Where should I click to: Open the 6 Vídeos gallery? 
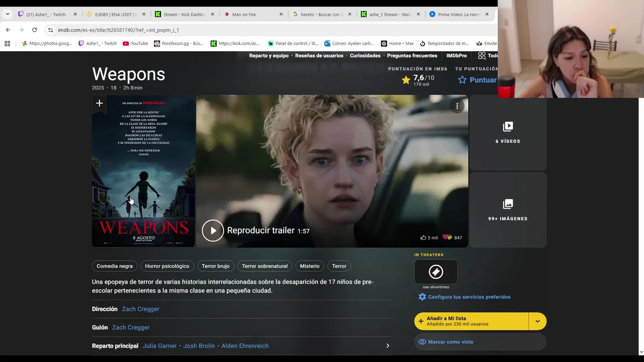click(x=508, y=133)
